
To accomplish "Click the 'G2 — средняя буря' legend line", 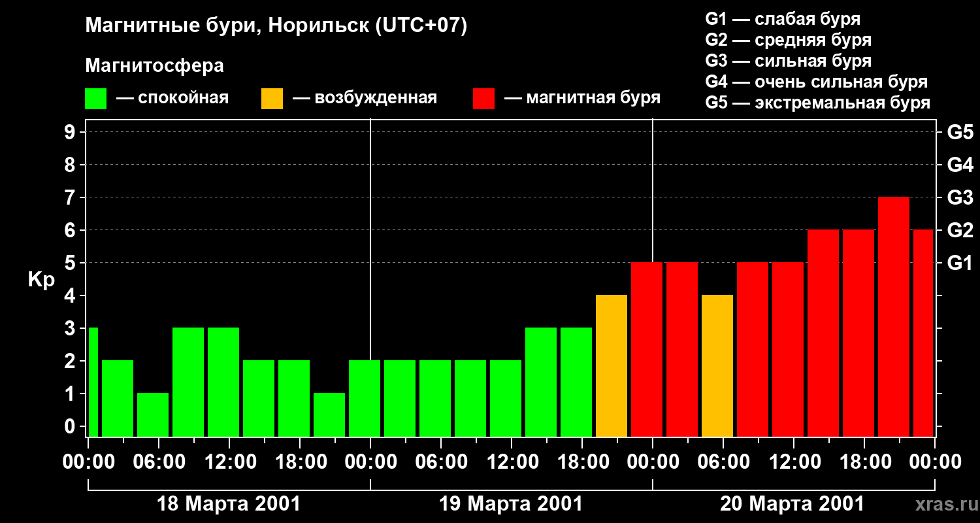I will 789,40.
